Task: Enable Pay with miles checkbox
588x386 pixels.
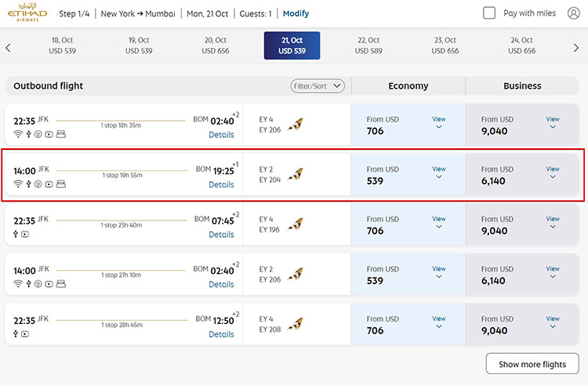Action: point(489,13)
